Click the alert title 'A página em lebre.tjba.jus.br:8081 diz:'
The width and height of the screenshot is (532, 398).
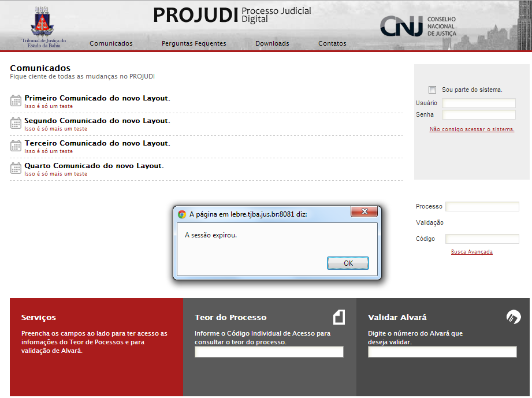tap(248, 214)
